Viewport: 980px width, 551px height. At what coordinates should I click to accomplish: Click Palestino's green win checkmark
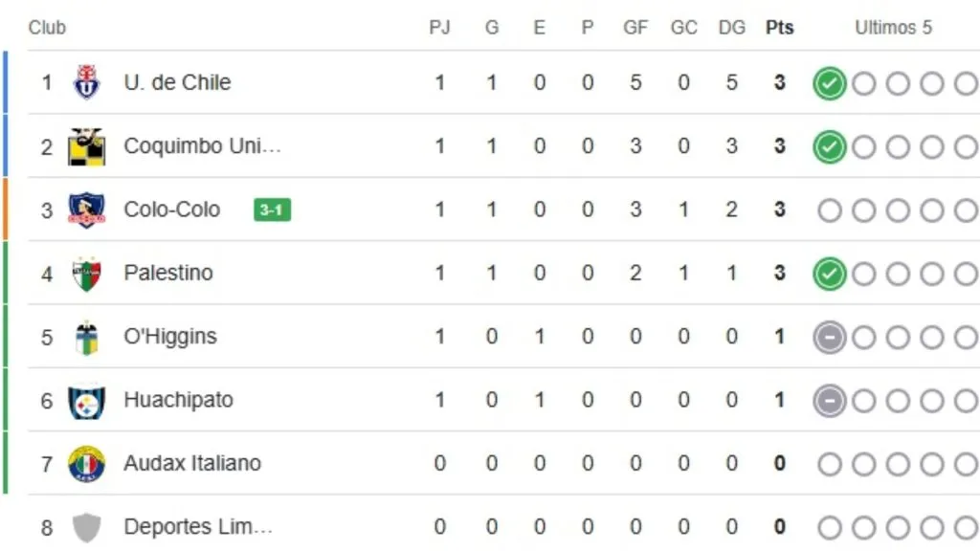(x=829, y=275)
